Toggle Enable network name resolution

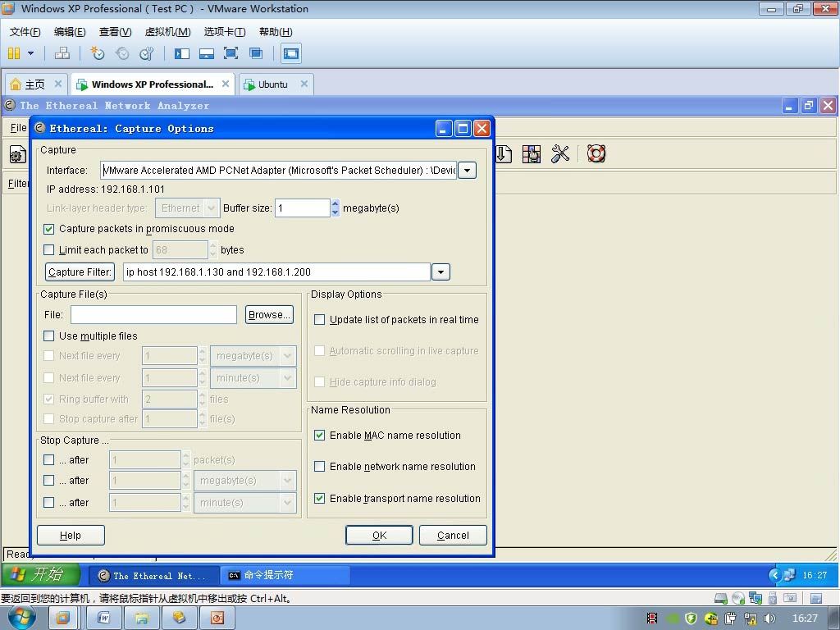(x=319, y=467)
